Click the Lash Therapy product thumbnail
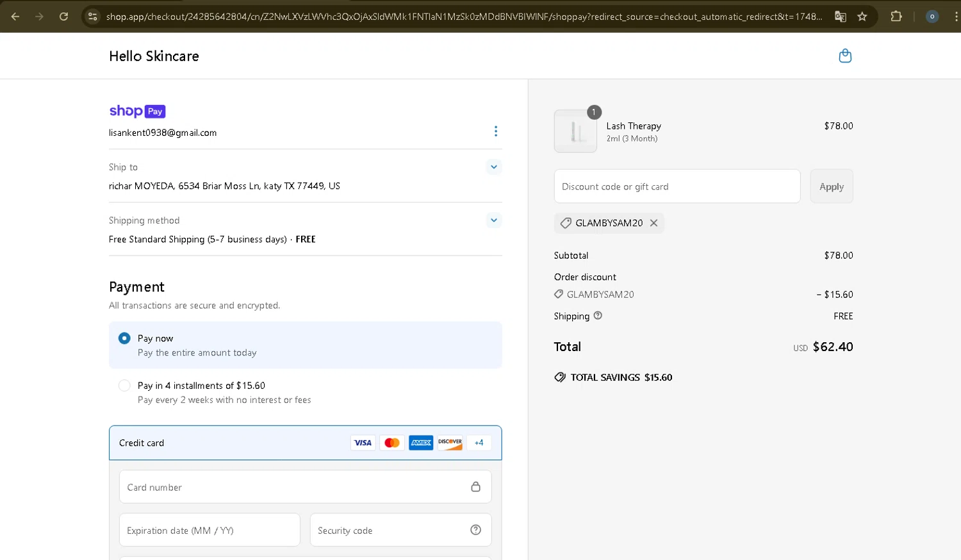The image size is (961, 560). pyautogui.click(x=575, y=131)
